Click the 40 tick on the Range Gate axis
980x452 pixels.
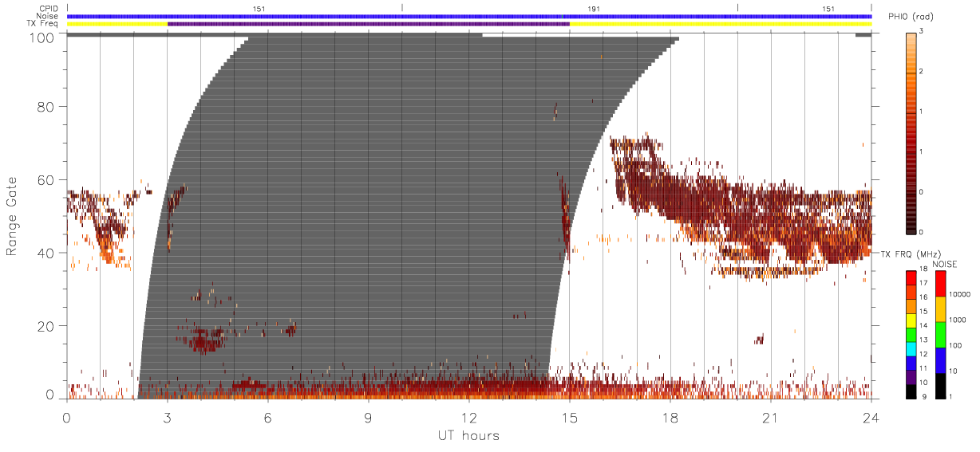click(46, 253)
